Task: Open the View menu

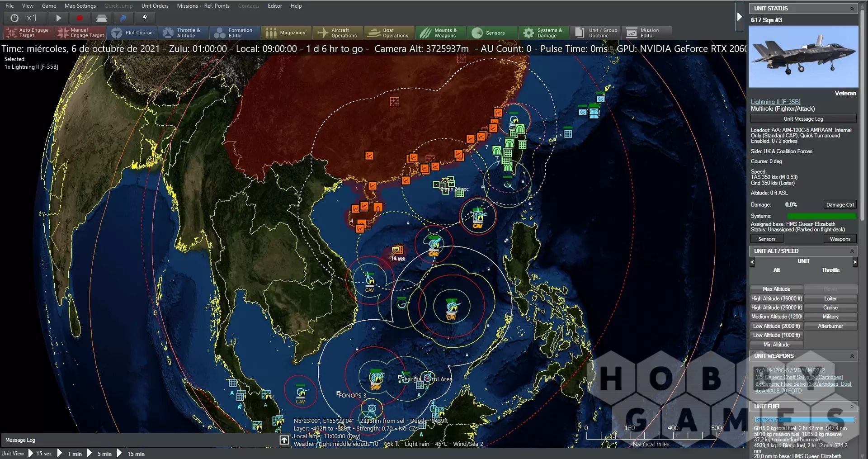Action: point(28,6)
